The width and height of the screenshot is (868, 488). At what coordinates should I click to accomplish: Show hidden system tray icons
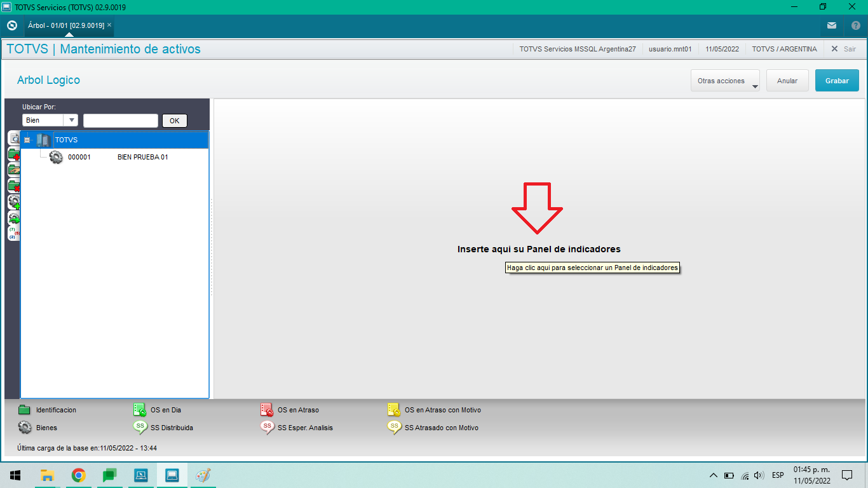tap(714, 475)
